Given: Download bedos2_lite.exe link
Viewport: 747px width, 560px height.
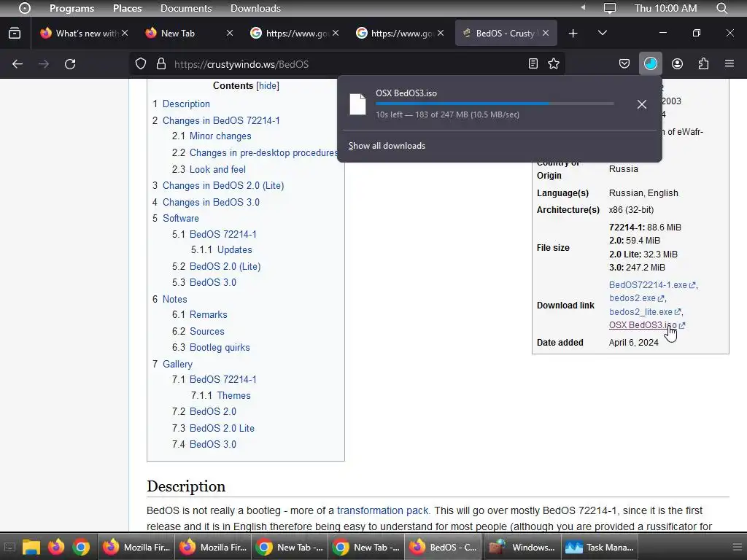Looking at the screenshot, I should (x=640, y=312).
